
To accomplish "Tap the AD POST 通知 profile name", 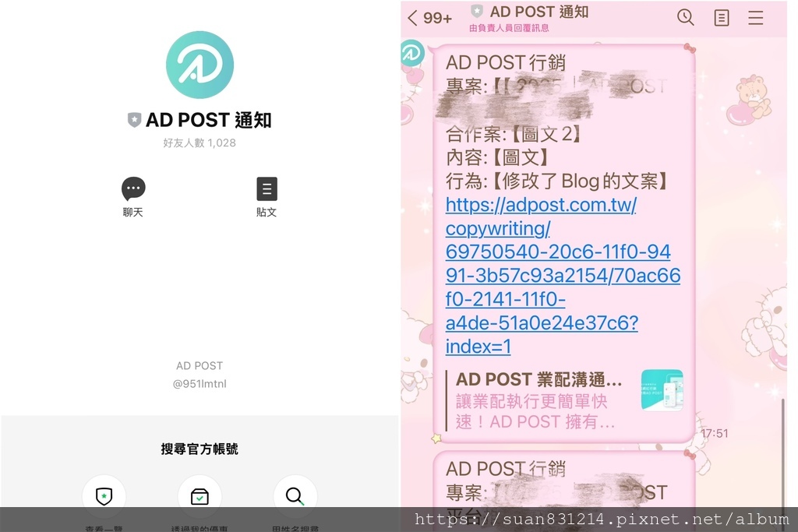I will (x=209, y=120).
